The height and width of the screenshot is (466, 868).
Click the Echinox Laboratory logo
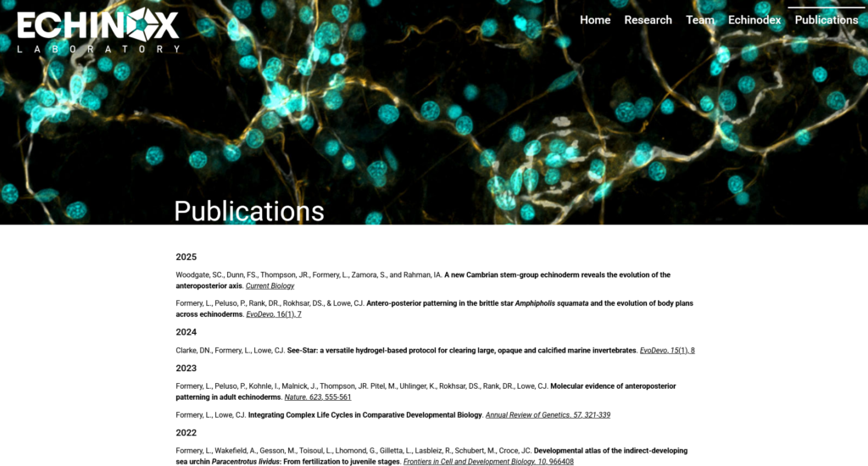point(98,31)
